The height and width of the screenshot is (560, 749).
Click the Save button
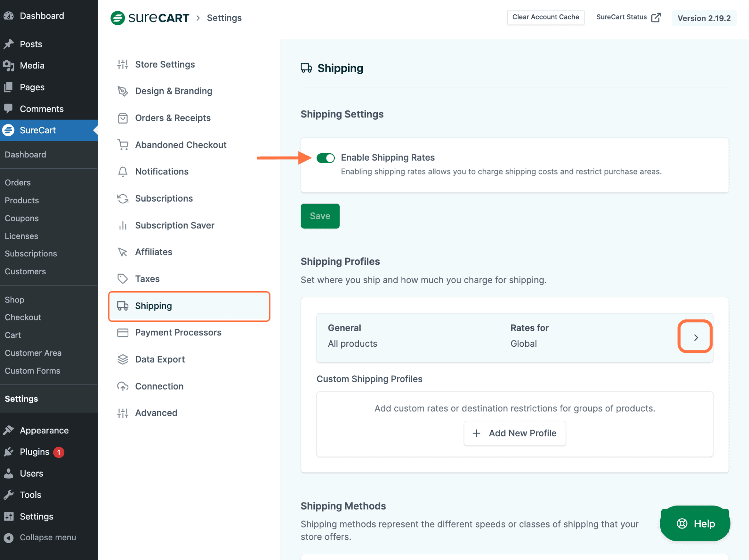320,216
